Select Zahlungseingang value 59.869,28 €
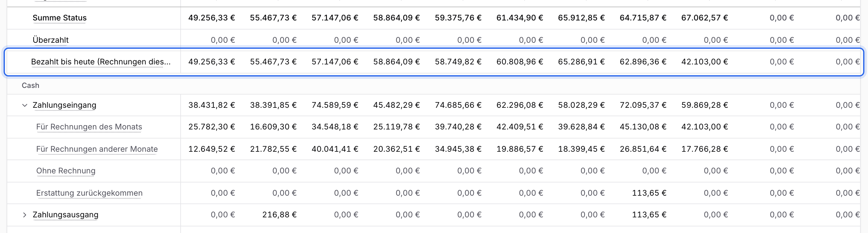868x233 pixels. 705,105
